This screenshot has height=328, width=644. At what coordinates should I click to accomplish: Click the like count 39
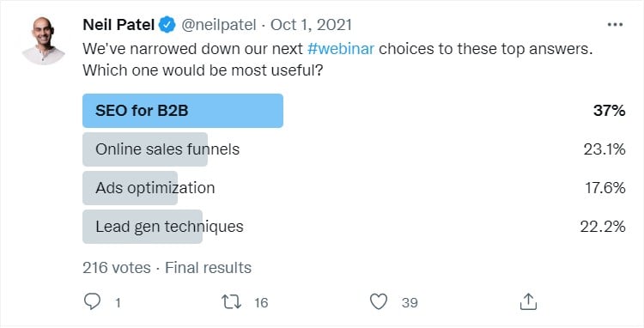[x=410, y=302]
